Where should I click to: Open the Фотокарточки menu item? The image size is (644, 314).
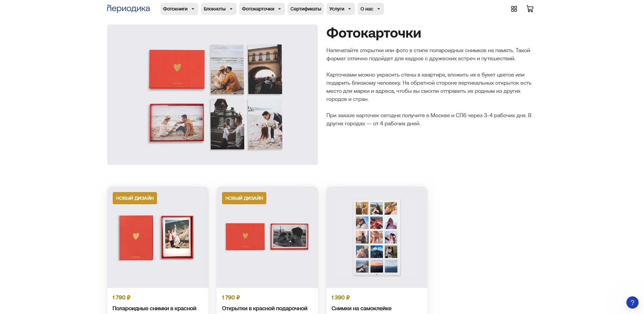point(258,9)
